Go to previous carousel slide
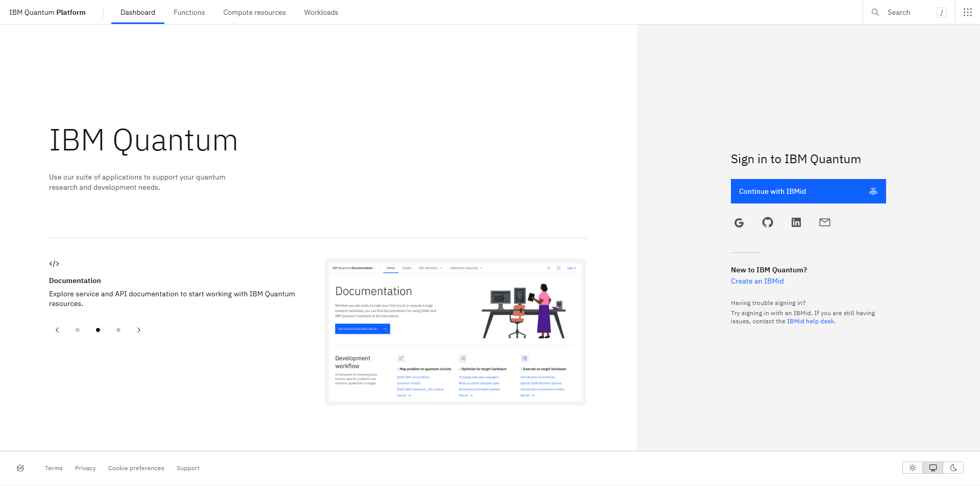The width and height of the screenshot is (980, 486). 57,330
